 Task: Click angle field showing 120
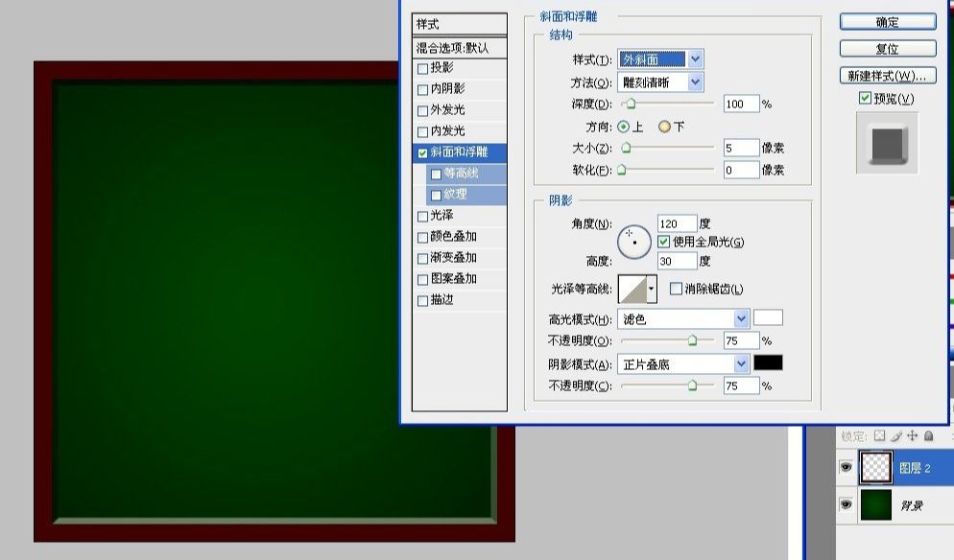(677, 223)
